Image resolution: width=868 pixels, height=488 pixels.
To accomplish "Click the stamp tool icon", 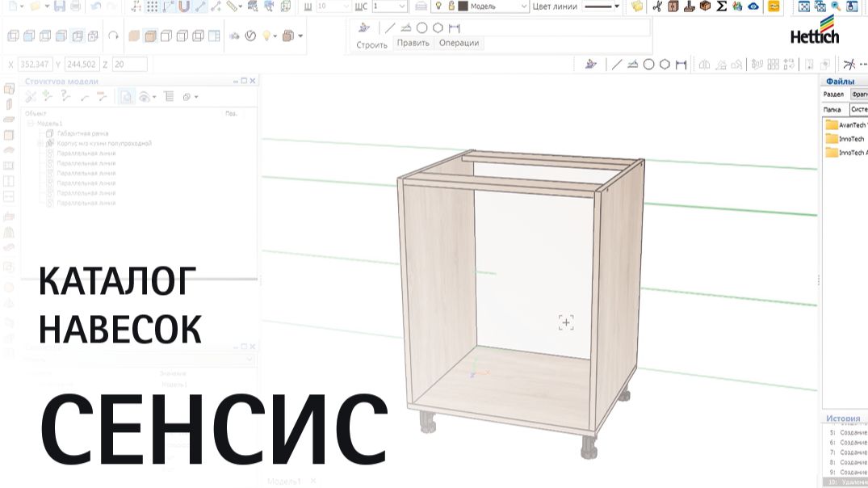I will pyautogui.click(x=690, y=6).
